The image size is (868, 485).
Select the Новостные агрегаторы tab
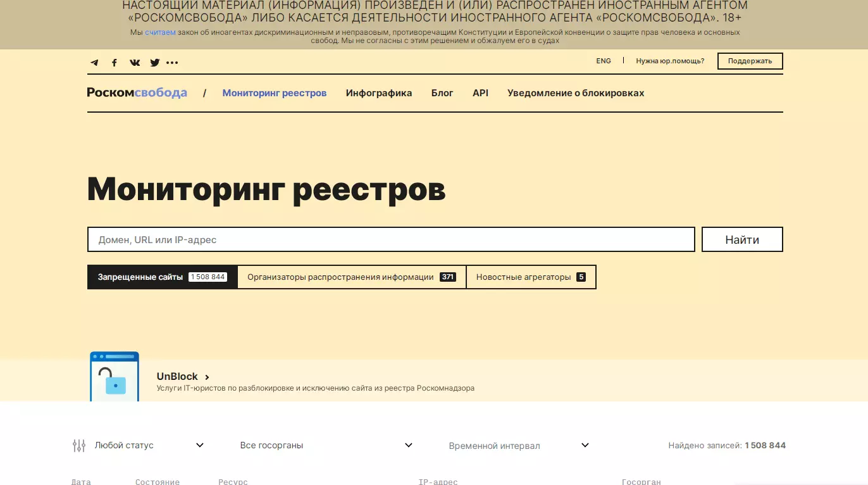[531, 277]
